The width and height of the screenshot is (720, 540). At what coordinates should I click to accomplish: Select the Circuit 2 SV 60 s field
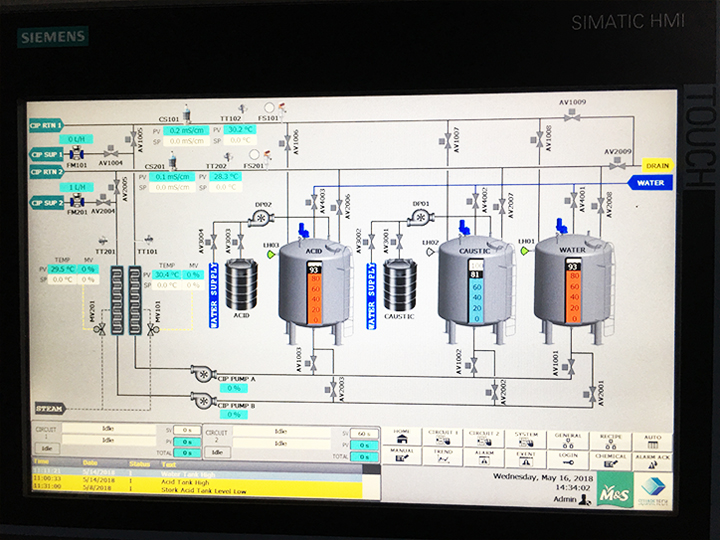[364, 434]
